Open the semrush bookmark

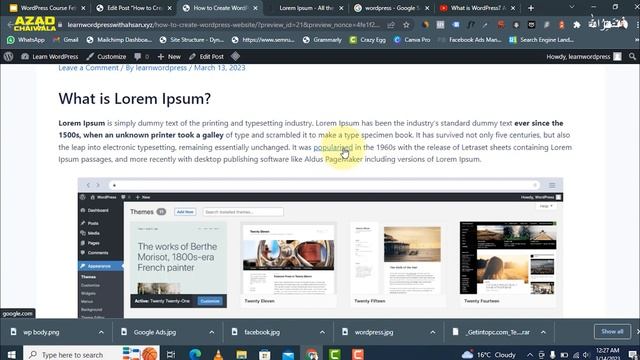pyautogui.click(x=263, y=40)
